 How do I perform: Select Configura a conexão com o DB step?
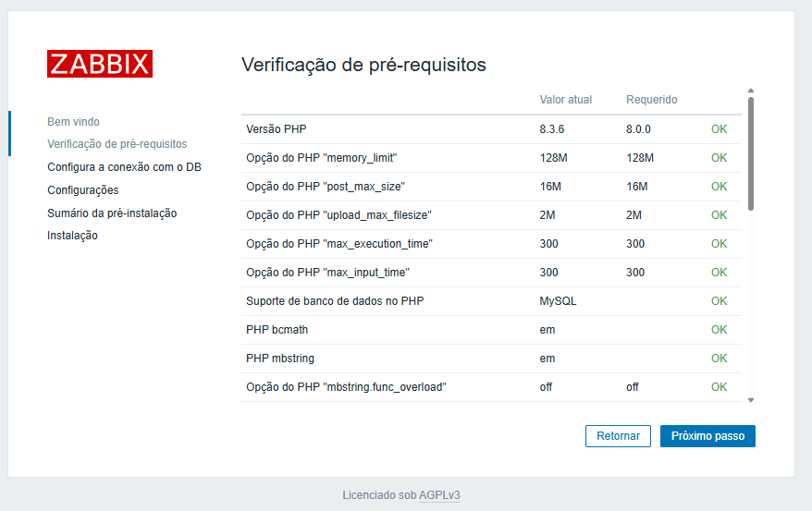click(124, 167)
